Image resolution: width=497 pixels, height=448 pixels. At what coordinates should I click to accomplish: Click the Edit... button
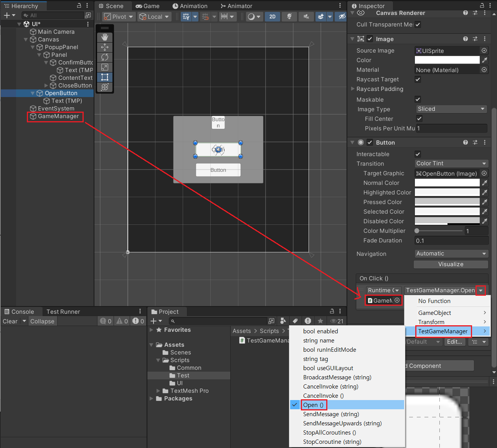(x=454, y=342)
